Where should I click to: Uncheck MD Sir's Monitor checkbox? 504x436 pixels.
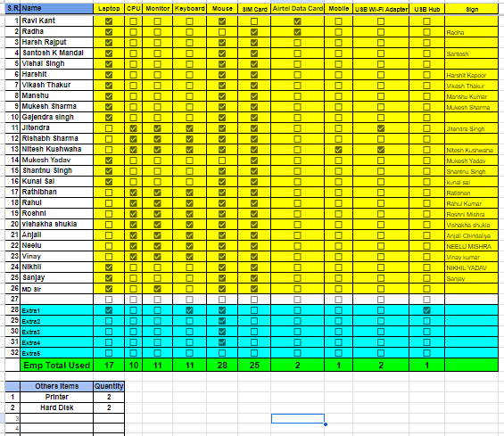[x=157, y=289]
